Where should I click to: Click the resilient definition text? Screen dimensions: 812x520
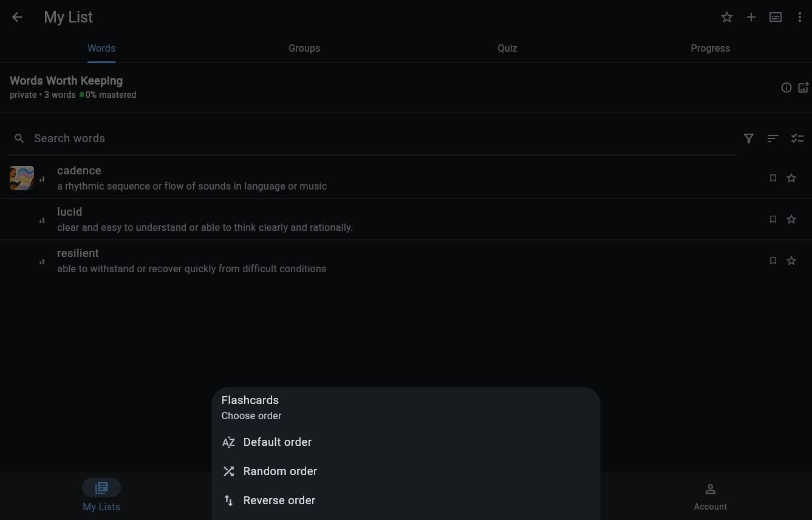[x=191, y=269]
